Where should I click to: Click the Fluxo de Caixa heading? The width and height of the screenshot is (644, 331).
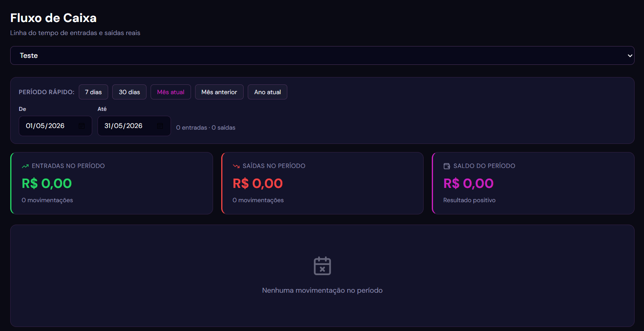coord(53,18)
